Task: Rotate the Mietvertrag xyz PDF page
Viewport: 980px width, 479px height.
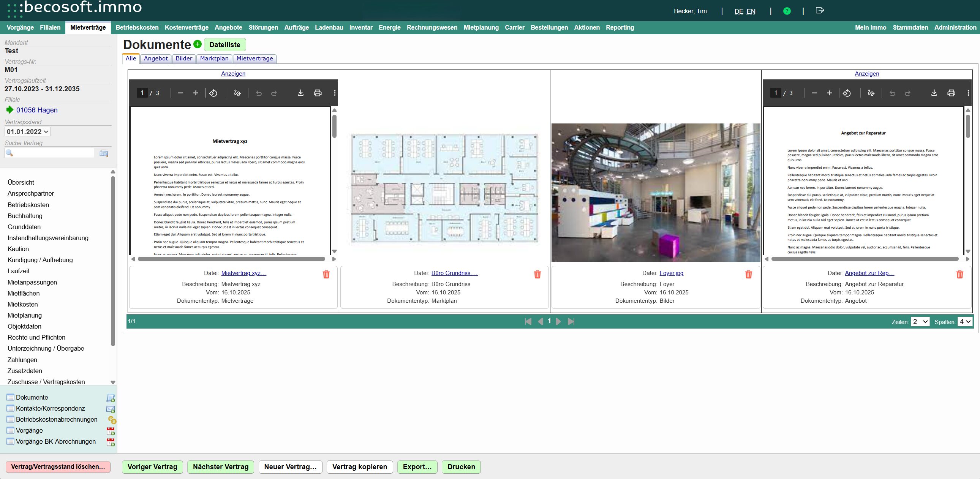Action: 213,93
